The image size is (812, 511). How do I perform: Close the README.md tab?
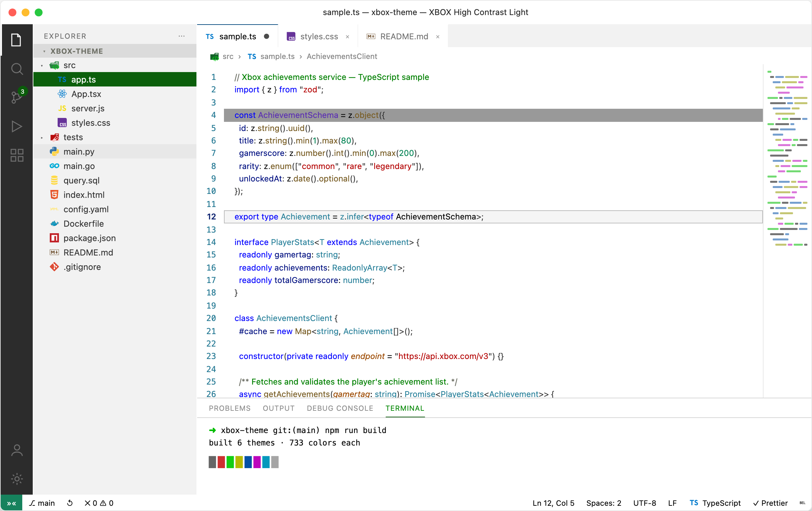pos(438,37)
